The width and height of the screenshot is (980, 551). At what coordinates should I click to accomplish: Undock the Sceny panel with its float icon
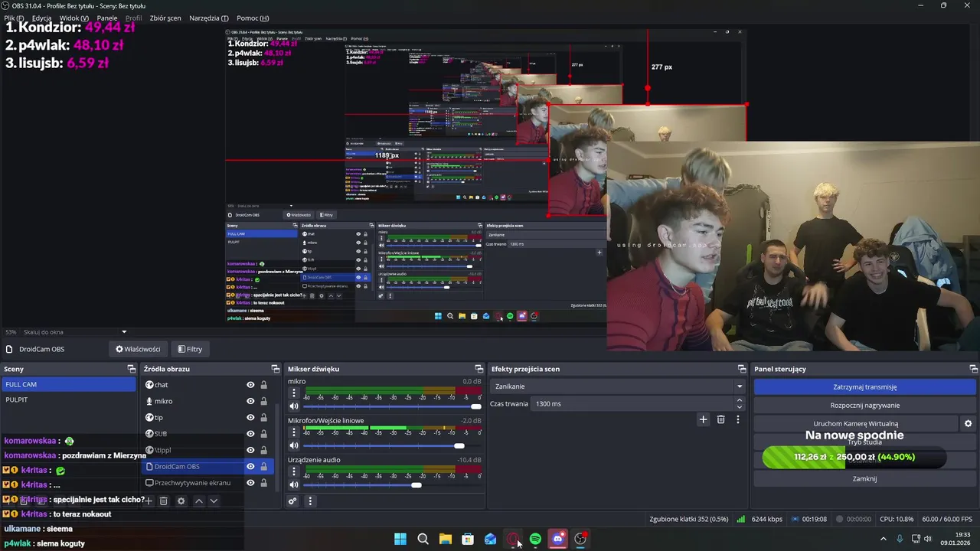(x=131, y=369)
